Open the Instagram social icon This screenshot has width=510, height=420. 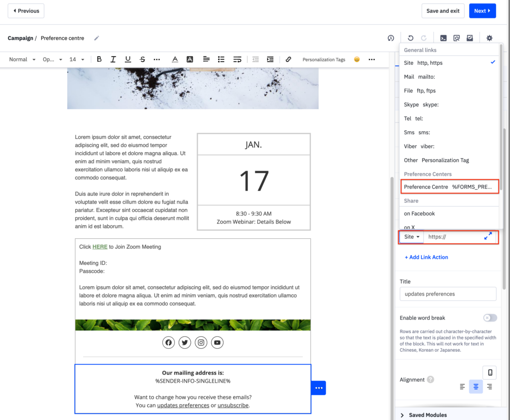(201, 343)
